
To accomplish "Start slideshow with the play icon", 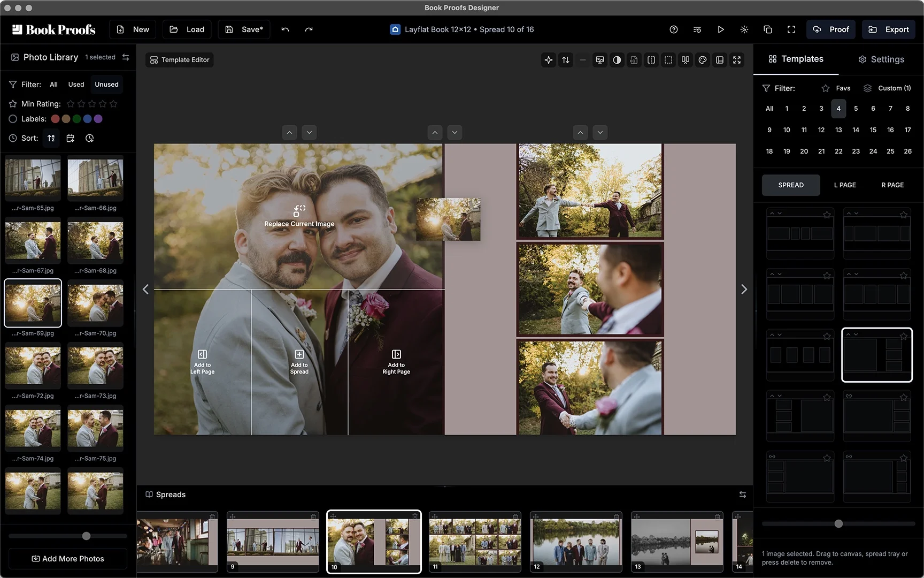I will coord(720,29).
